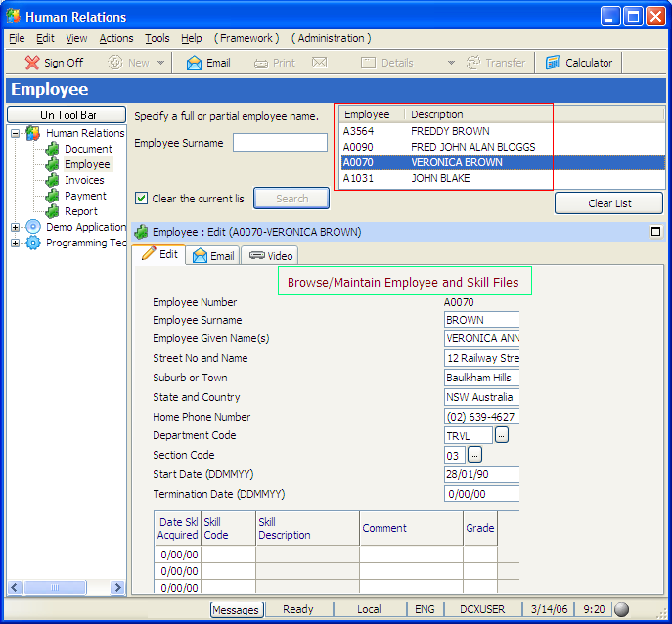Expand the Programming Techniques tree node

pyautogui.click(x=16, y=243)
